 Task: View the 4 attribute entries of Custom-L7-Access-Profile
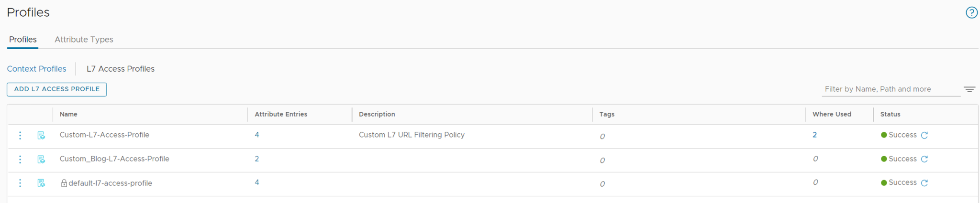pyautogui.click(x=257, y=135)
